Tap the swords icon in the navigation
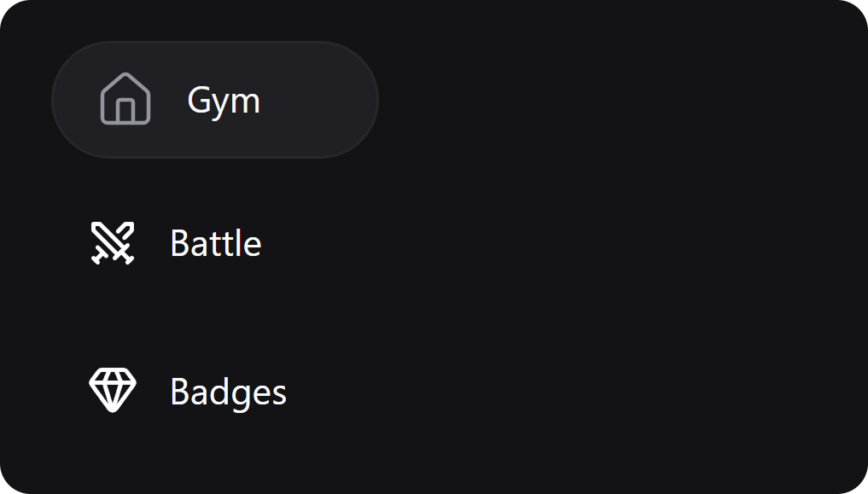Viewport: 868px width, 494px height. coord(113,243)
